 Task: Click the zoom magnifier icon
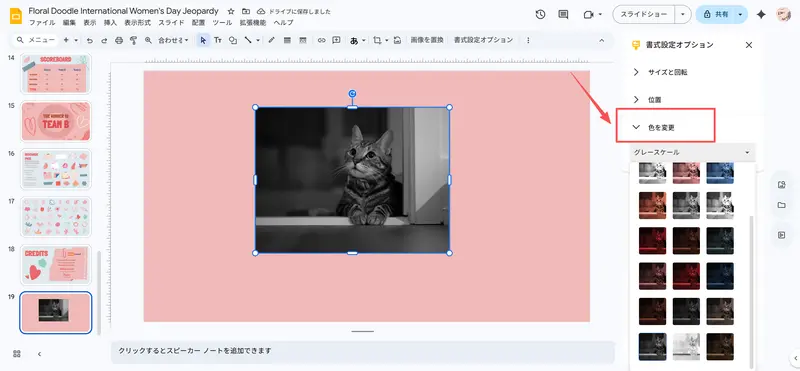148,40
